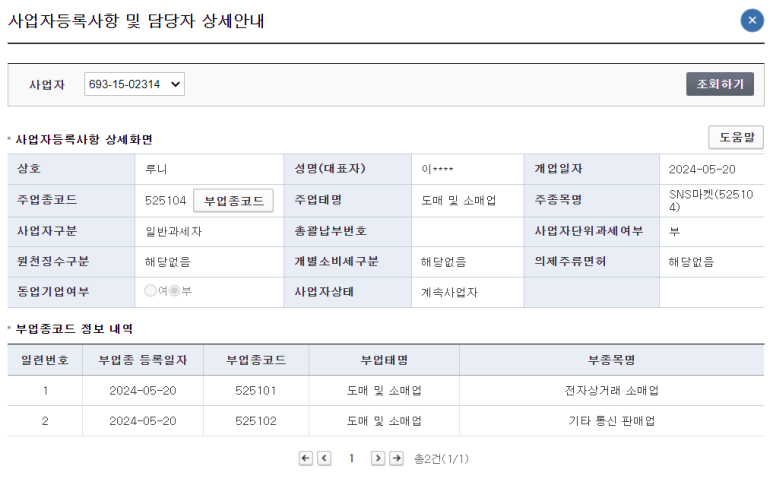The width and height of the screenshot is (773, 479).
Task: Go to first page arrow icon
Action: 306,458
